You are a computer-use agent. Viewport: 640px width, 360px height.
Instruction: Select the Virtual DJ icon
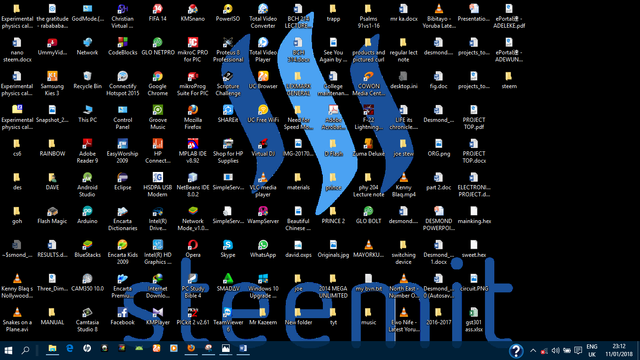[x=263, y=147]
